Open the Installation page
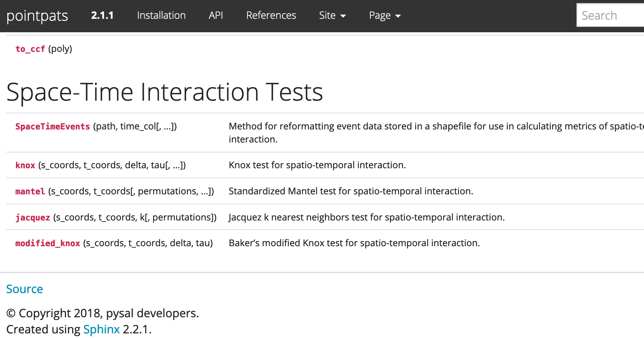 [161, 15]
